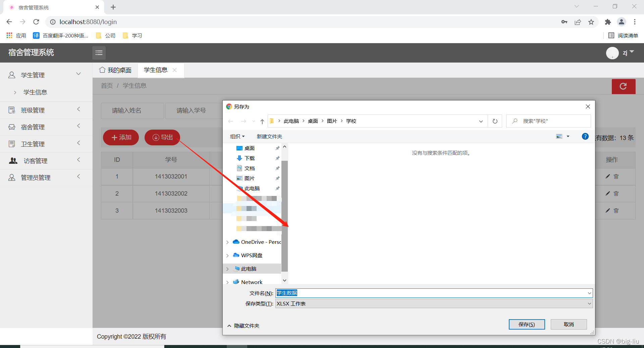Expand the OneDrive tree node
The height and width of the screenshot is (348, 644).
pos(227,242)
